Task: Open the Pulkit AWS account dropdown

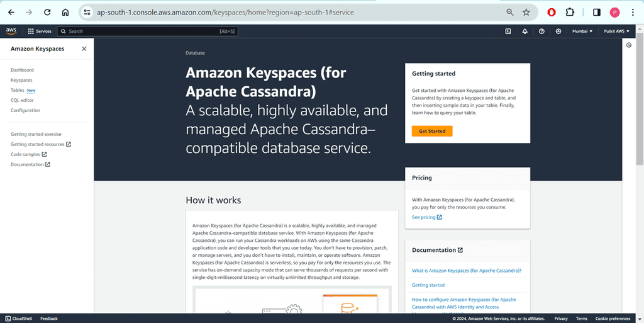Action: click(616, 31)
